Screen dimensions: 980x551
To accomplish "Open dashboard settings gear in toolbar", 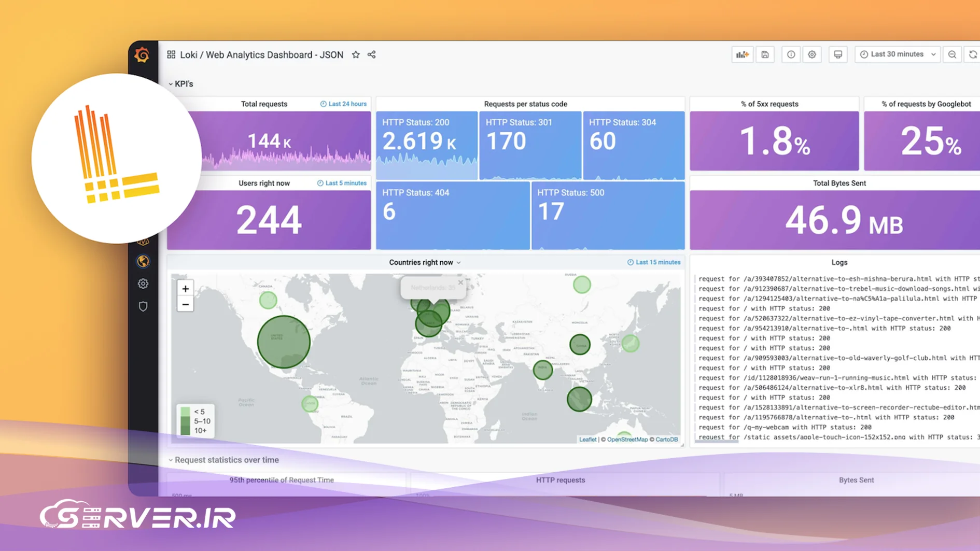I will point(812,54).
